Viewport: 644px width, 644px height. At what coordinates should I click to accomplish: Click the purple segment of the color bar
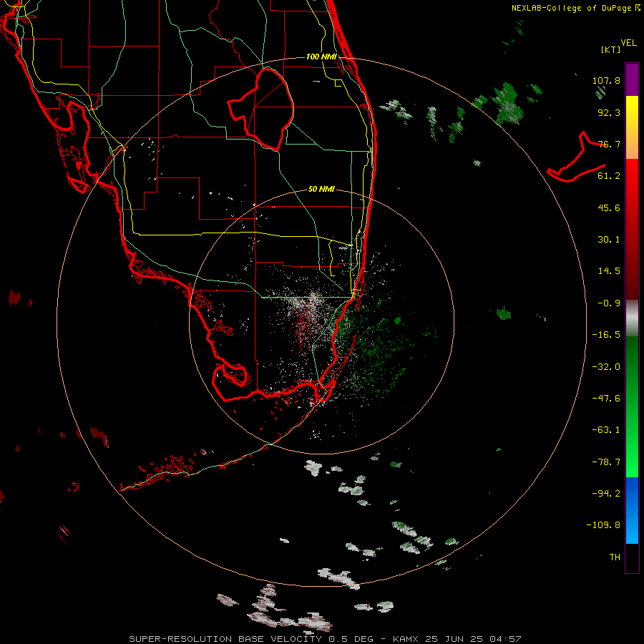pos(632,79)
